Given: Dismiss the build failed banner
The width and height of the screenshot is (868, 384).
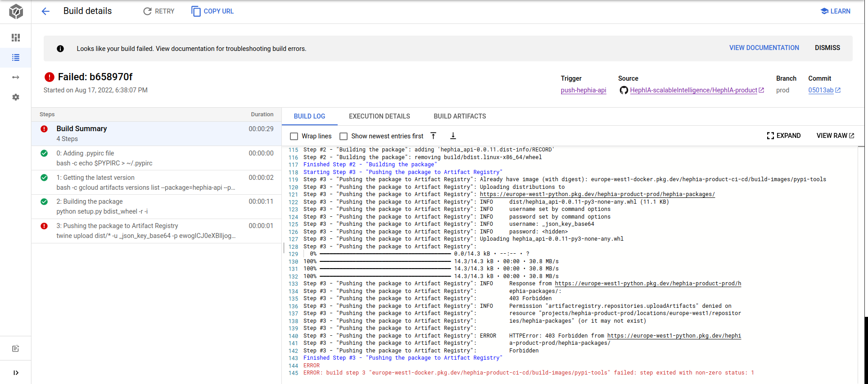Looking at the screenshot, I should point(827,48).
